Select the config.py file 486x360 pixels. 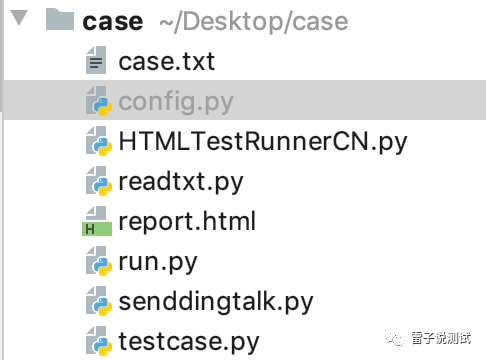[x=176, y=102]
